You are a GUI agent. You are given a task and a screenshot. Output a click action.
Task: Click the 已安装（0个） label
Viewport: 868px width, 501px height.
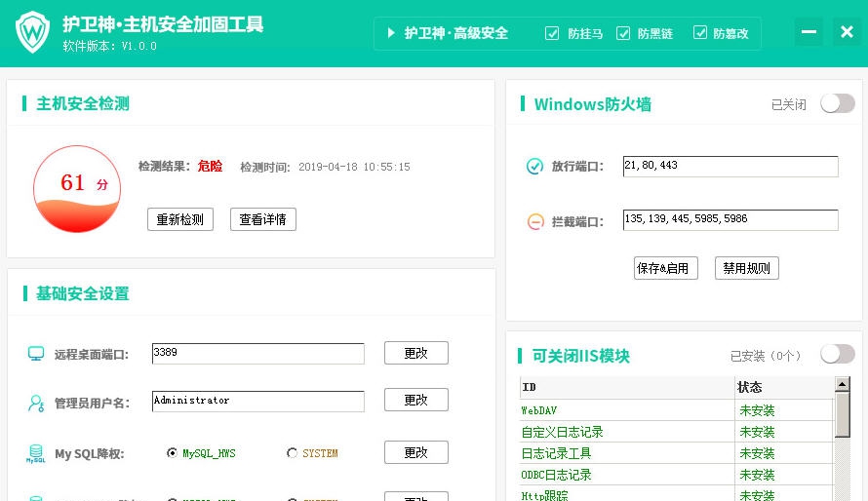(x=766, y=356)
